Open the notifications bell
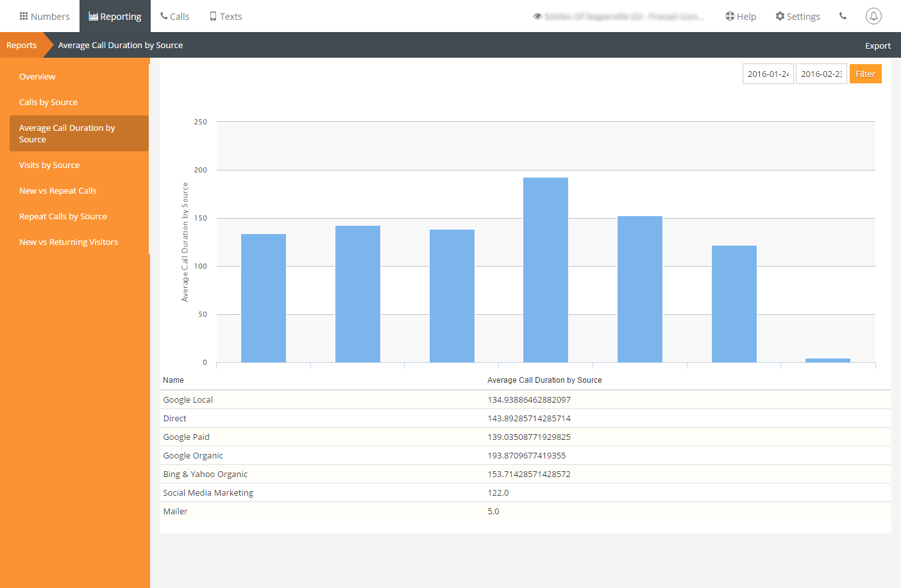 click(873, 16)
